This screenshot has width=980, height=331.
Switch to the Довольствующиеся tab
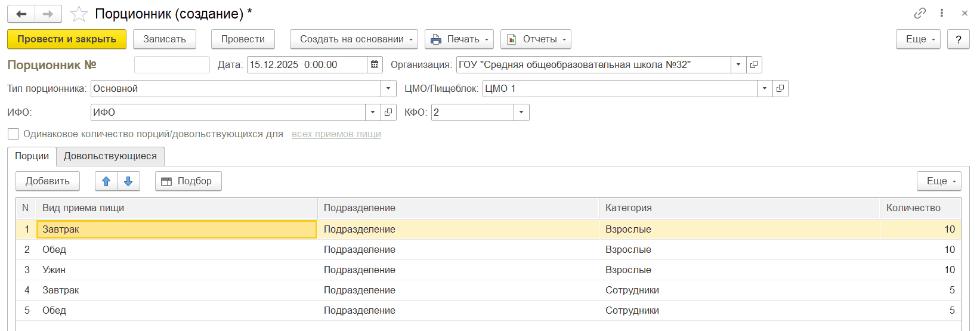coord(110,156)
